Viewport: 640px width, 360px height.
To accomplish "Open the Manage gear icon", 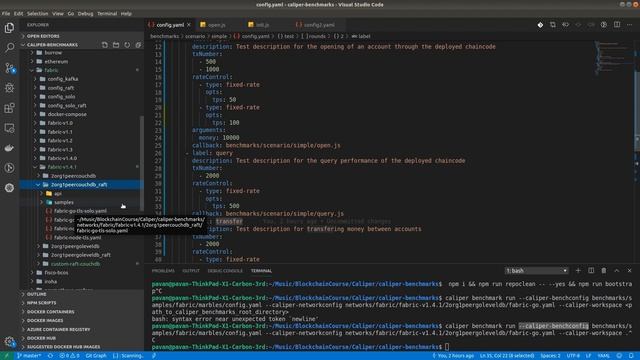I will [x=9, y=341].
